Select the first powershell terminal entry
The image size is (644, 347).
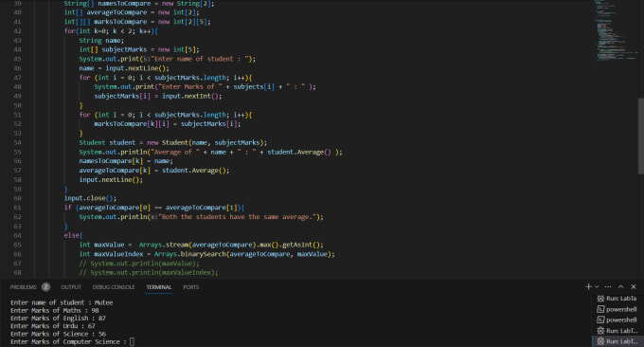(x=617, y=309)
